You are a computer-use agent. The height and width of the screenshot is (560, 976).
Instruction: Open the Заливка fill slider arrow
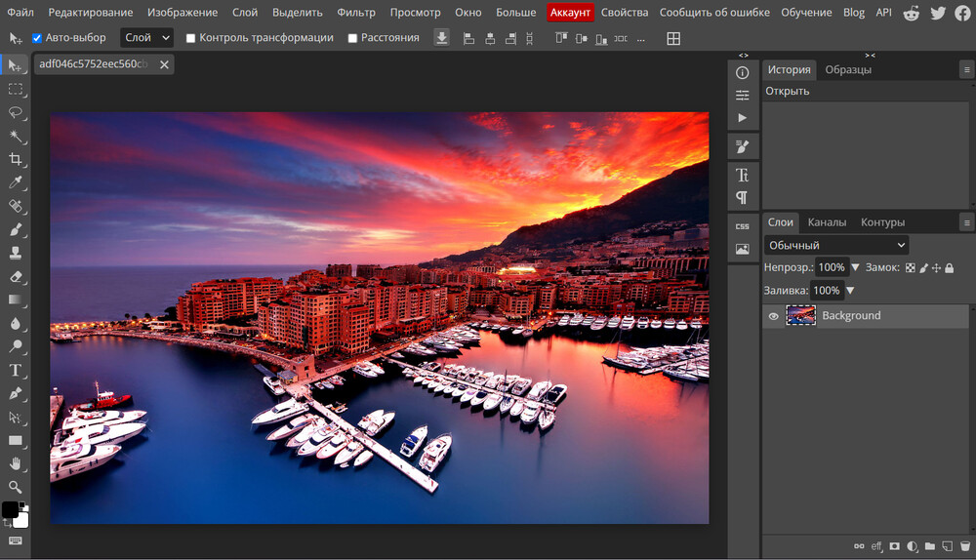pyautogui.click(x=850, y=291)
